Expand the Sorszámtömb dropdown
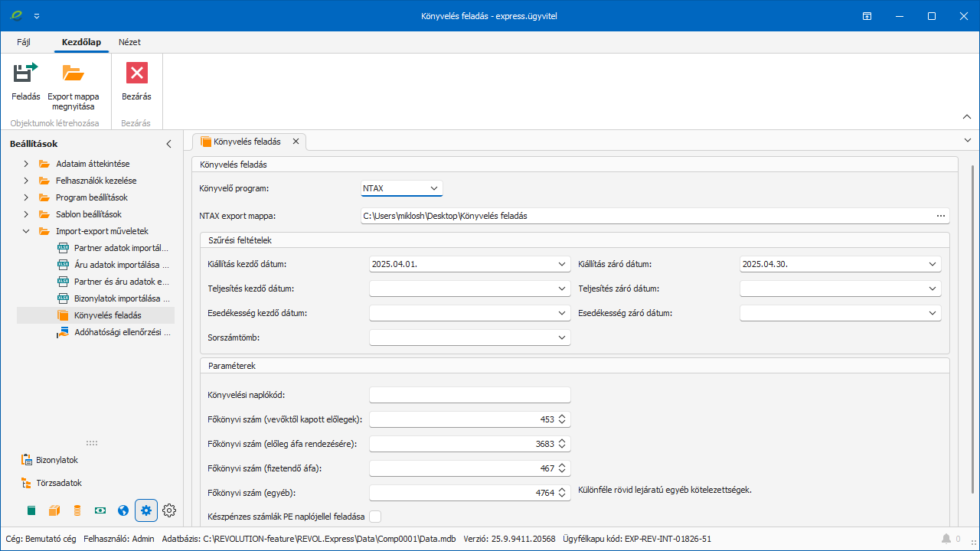This screenshot has width=980, height=551. point(562,337)
